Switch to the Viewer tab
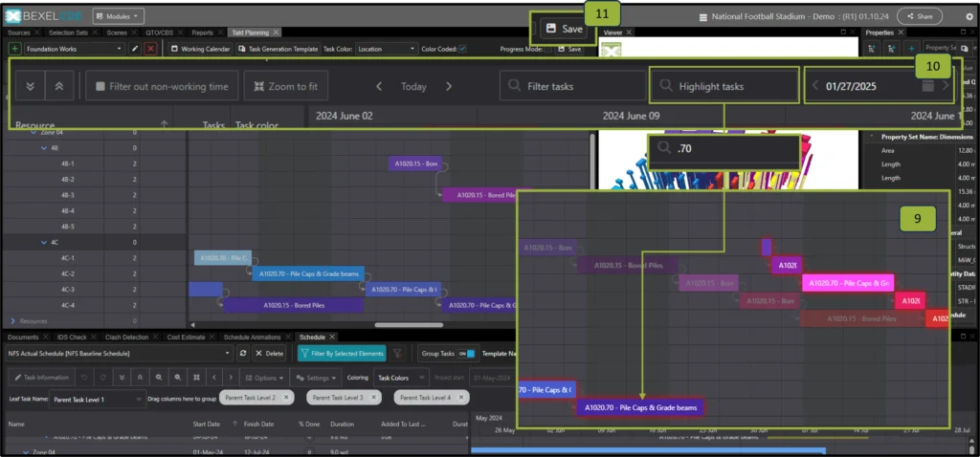Image resolution: width=980 pixels, height=457 pixels. point(612,32)
